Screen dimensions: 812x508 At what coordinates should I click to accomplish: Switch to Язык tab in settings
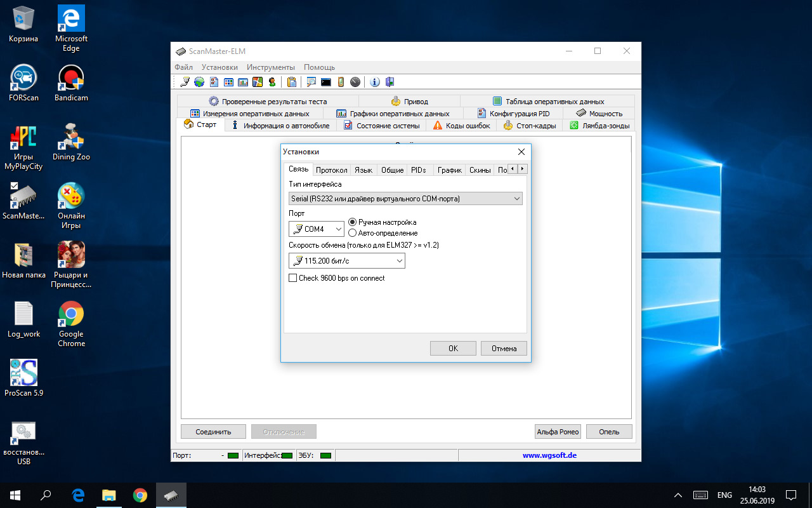pos(363,170)
